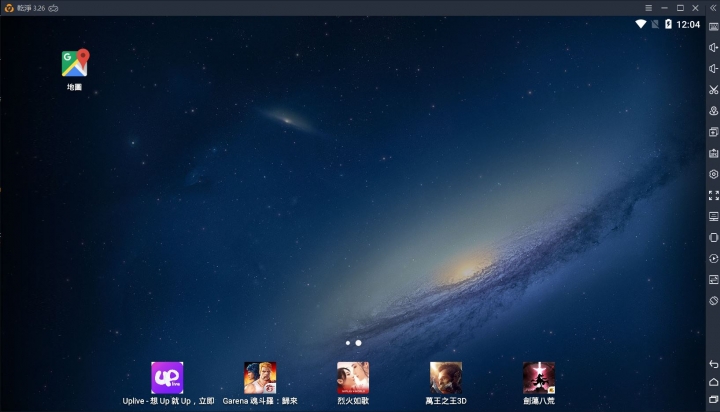Open the operation recorder play icon
This screenshot has width=720, height=412.
(714, 259)
